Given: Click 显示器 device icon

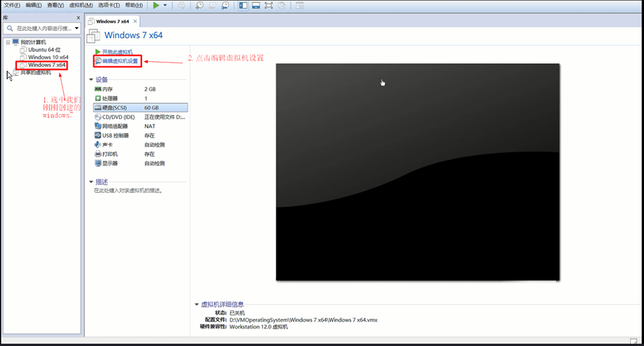Looking at the screenshot, I should [98, 163].
